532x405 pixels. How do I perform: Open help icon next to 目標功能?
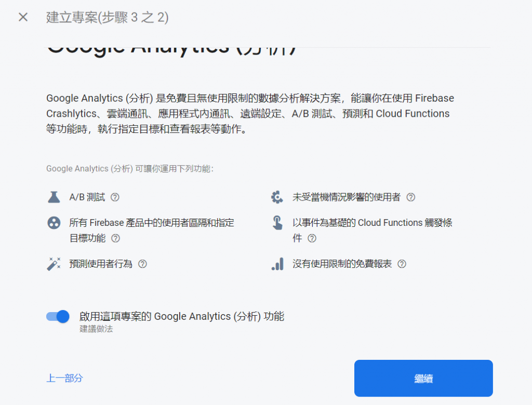[115, 238]
